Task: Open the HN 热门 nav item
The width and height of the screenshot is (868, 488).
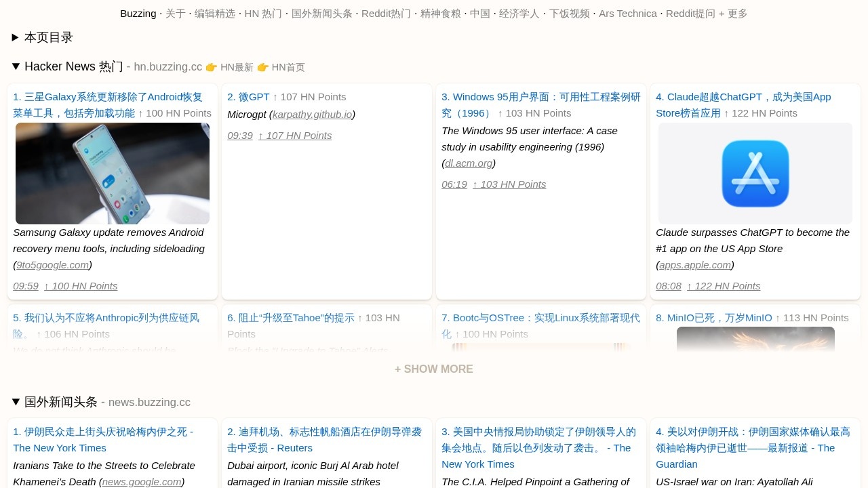Action: [x=263, y=14]
